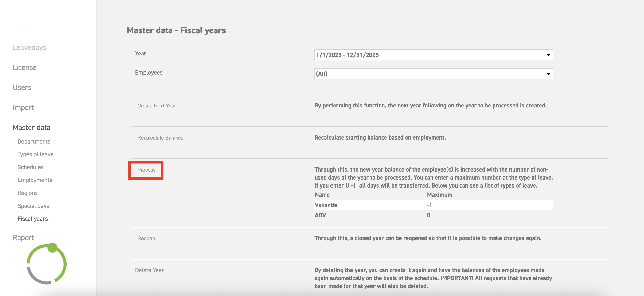Click the Delete Year link
This screenshot has width=644, height=296.
tap(150, 270)
